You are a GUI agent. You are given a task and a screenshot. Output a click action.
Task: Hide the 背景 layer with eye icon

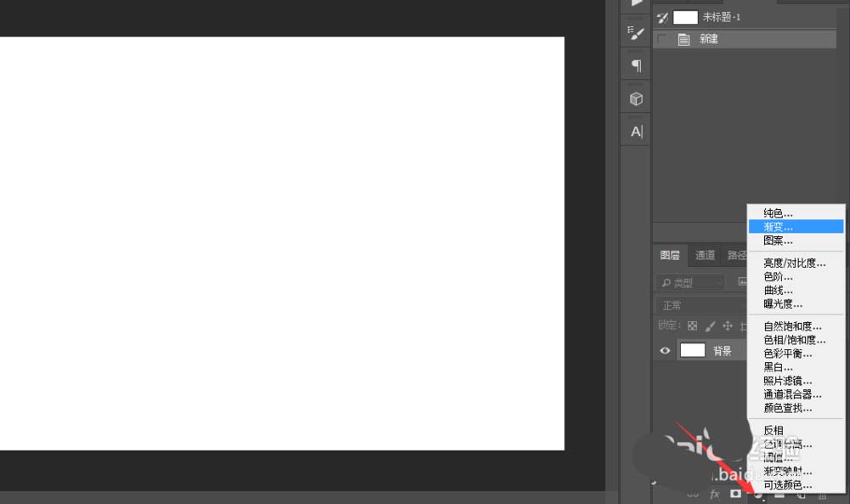[x=665, y=351]
